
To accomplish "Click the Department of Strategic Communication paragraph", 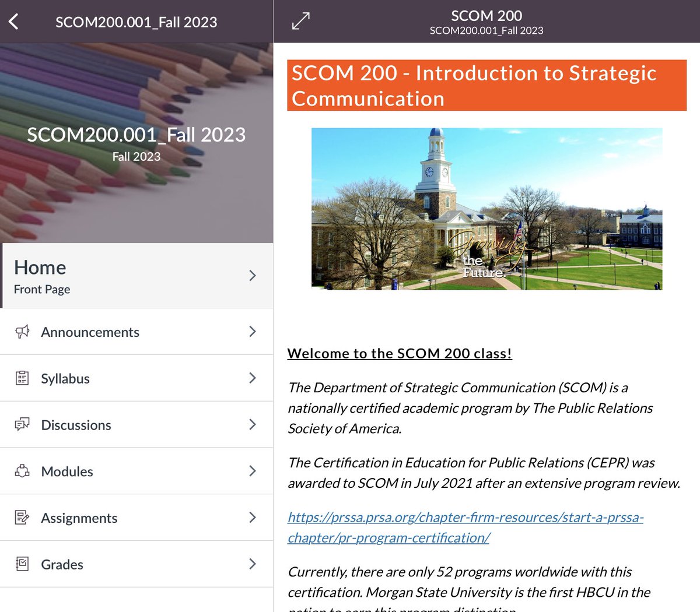I will coord(470,408).
